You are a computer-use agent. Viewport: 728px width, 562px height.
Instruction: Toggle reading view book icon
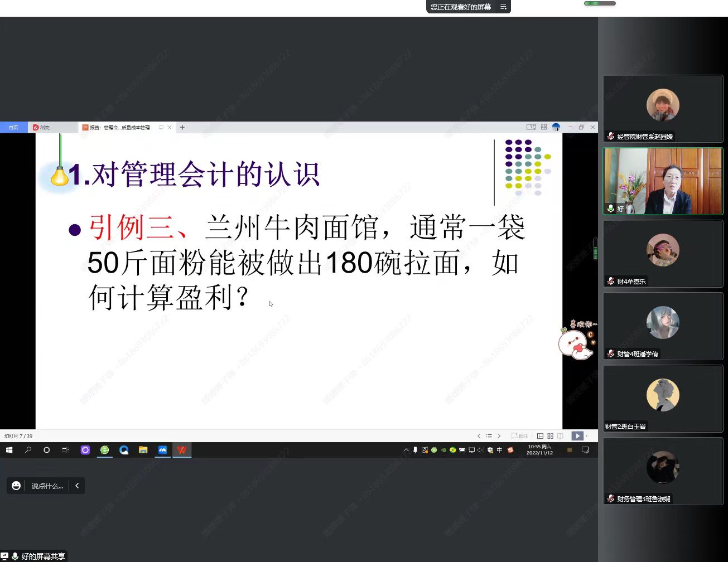tap(560, 436)
